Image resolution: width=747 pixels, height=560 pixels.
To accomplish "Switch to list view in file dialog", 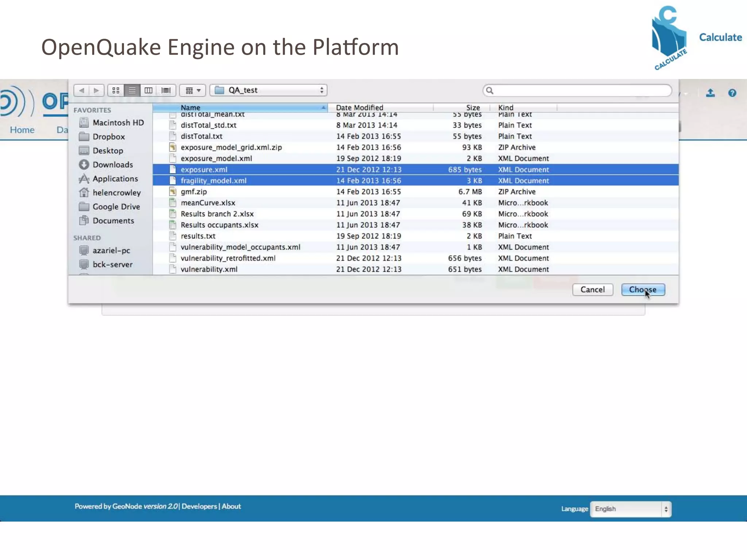I will pos(132,90).
